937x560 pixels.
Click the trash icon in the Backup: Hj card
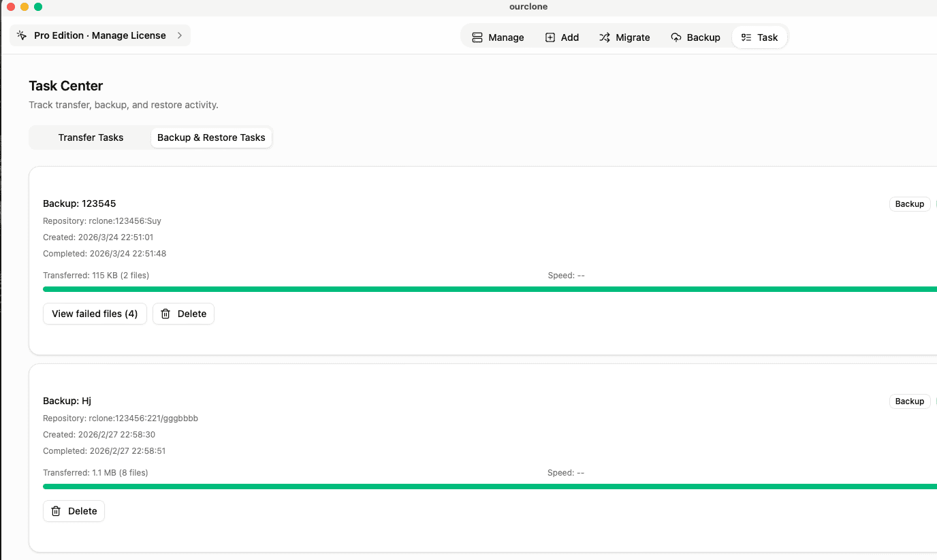coord(56,510)
